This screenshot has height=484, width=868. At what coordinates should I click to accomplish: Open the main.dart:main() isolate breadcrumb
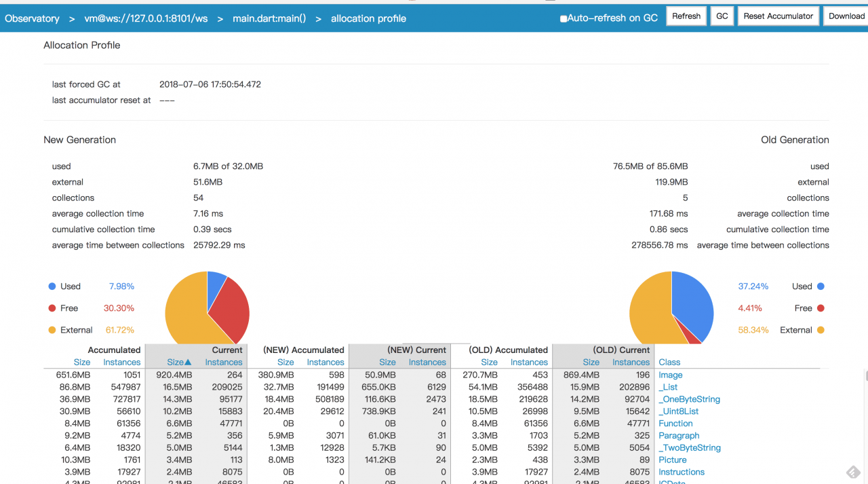269,18
